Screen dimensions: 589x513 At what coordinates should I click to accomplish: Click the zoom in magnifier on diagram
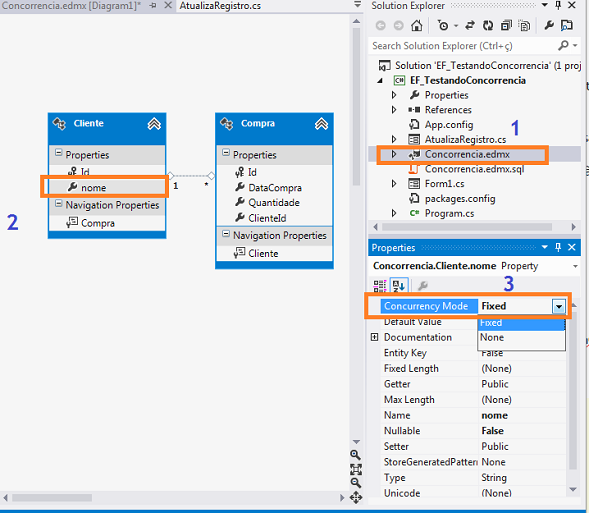(356, 455)
